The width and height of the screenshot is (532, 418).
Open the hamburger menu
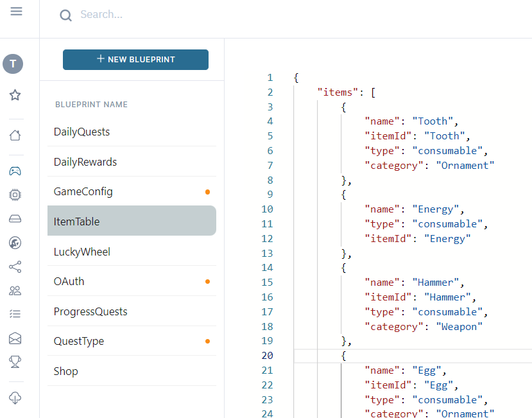pos(16,12)
